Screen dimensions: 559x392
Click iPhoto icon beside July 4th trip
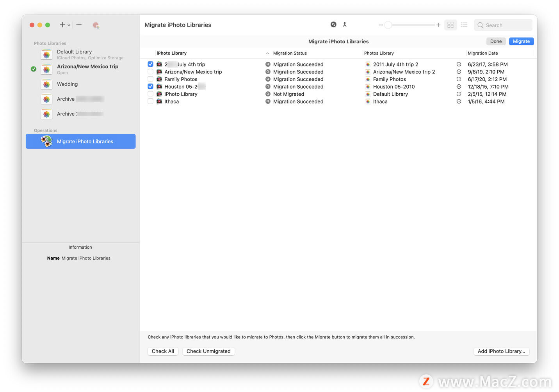click(x=159, y=64)
